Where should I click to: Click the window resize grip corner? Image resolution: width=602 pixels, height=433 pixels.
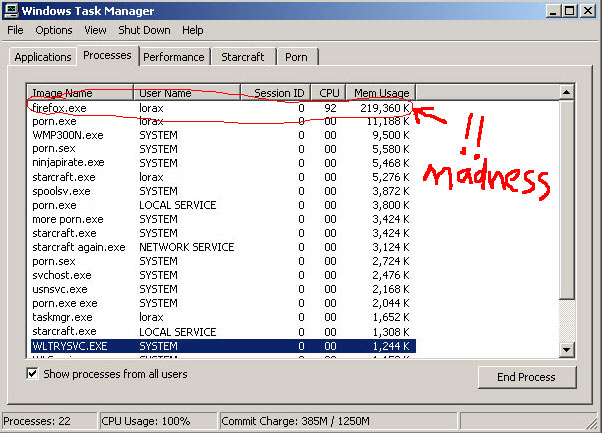[593, 423]
